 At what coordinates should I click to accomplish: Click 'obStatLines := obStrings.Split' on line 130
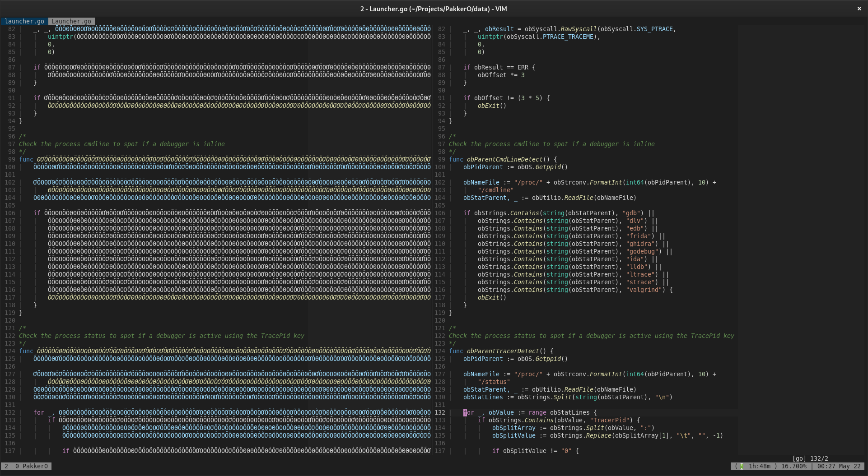[568, 397]
